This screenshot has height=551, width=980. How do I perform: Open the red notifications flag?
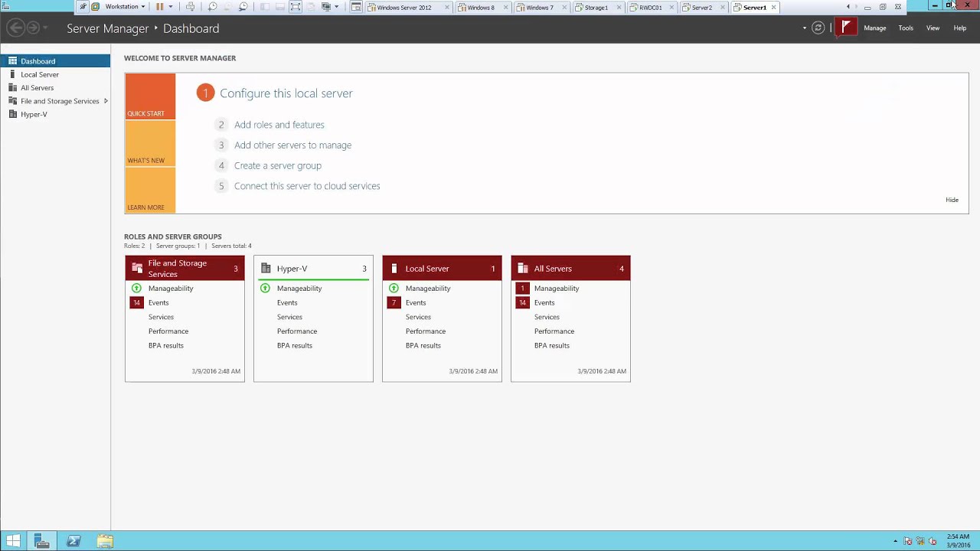[846, 28]
